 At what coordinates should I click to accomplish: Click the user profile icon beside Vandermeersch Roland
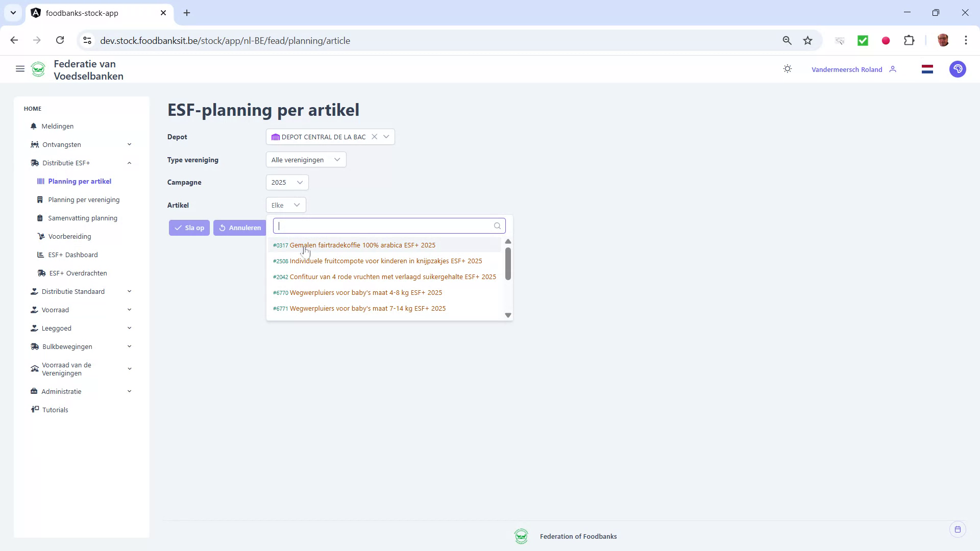[894, 69]
